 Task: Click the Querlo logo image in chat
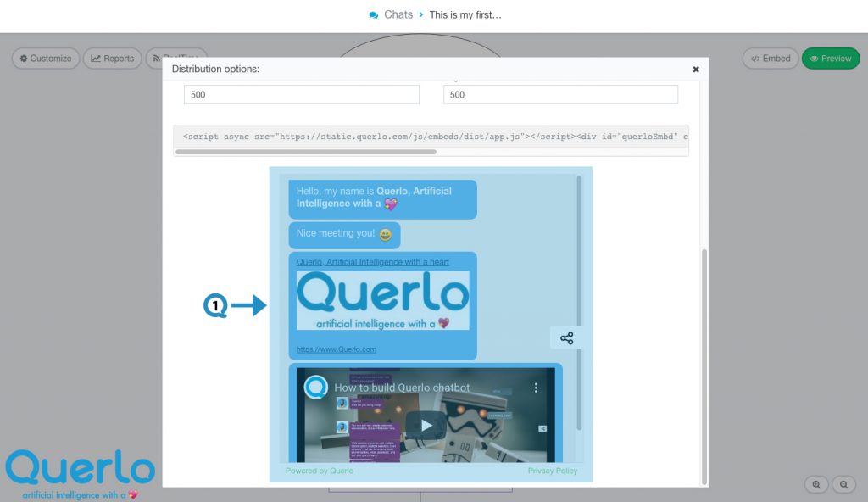coord(382,300)
